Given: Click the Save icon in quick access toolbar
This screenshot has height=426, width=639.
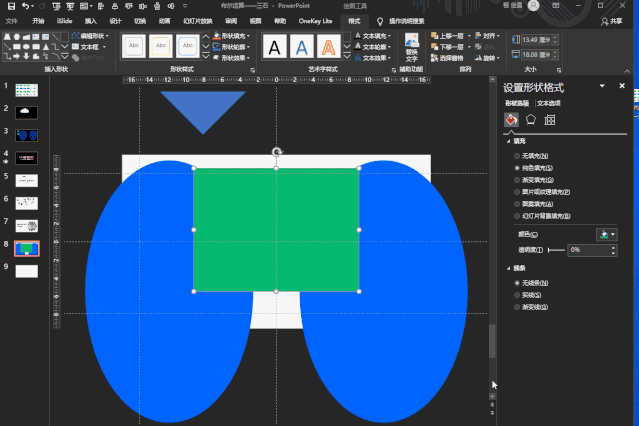Looking at the screenshot, I should (9, 6).
